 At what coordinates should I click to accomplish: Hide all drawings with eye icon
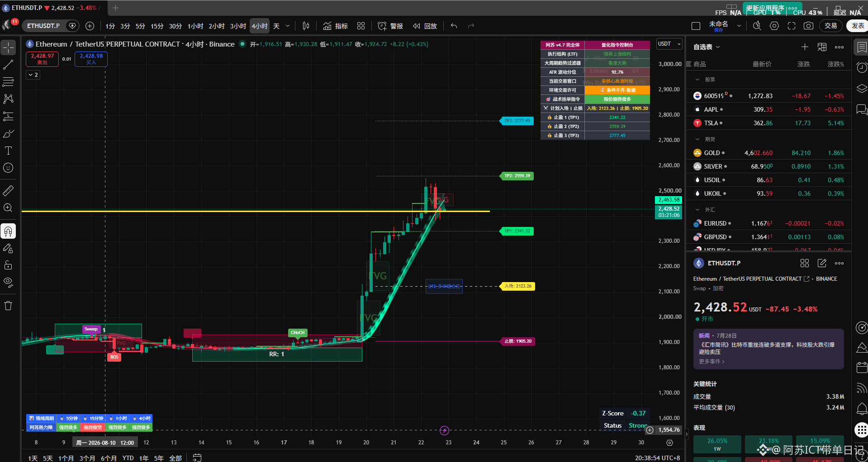[x=8, y=283]
